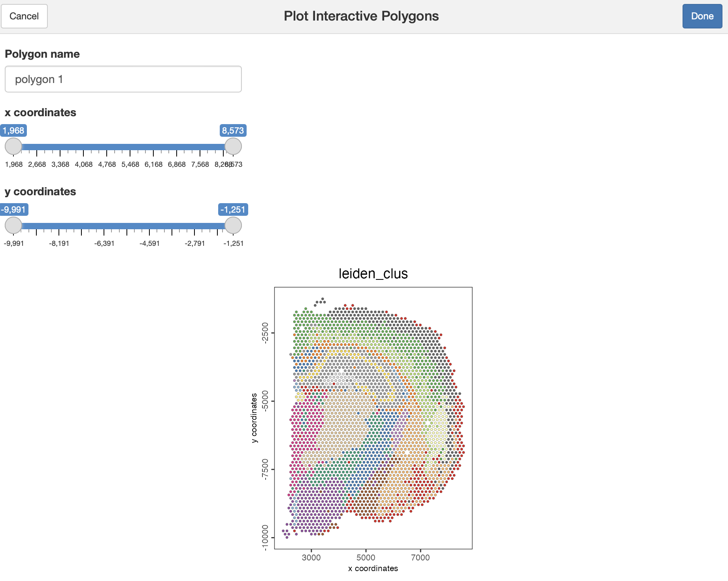This screenshot has height=581, width=728.
Task: Click the Plot Interactive Polygons title
Action: coord(361,16)
